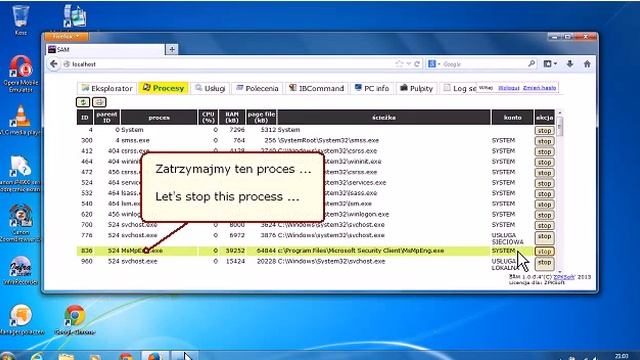The width and height of the screenshot is (640, 360).
Task: Select the SAM browser tab
Action: tap(105, 49)
